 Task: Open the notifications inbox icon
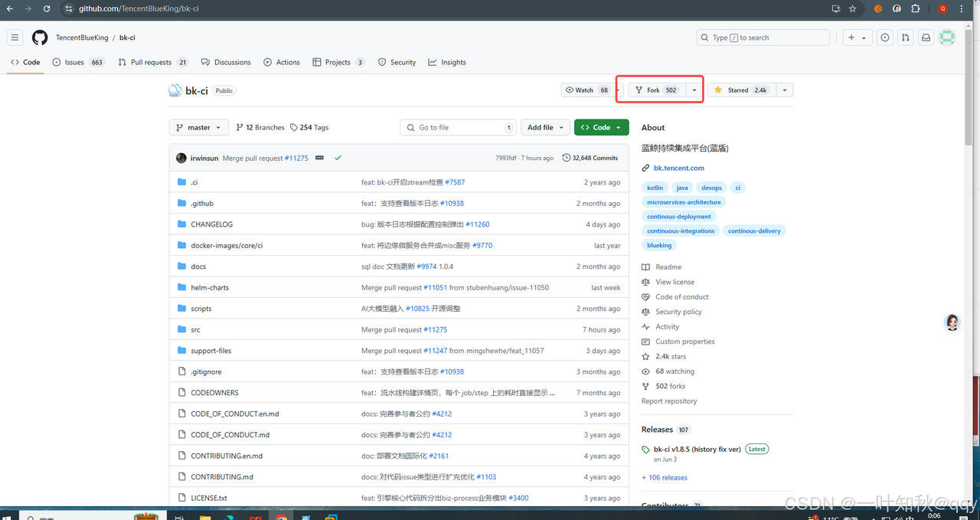tap(926, 38)
